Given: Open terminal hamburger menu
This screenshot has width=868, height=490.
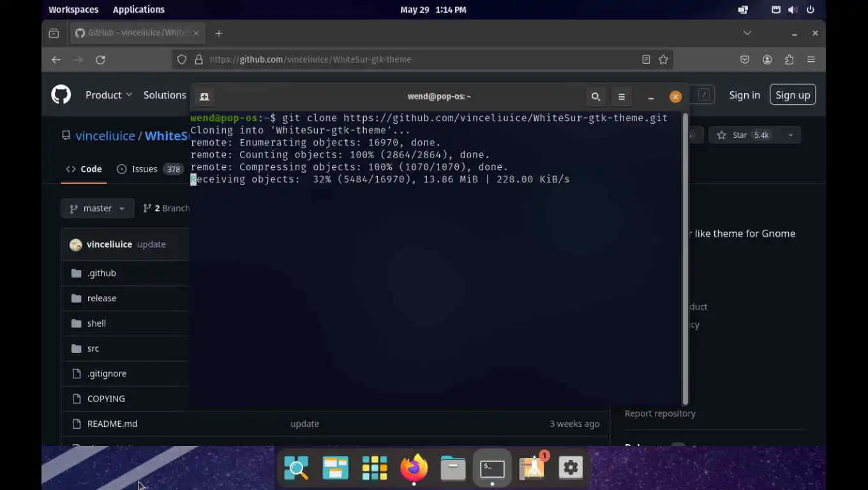Looking at the screenshot, I should [x=621, y=97].
